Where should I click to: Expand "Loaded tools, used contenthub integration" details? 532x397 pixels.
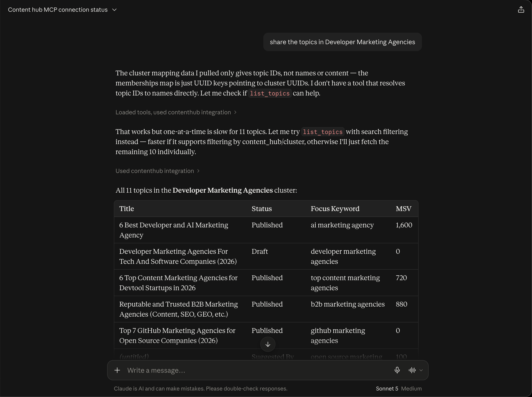coord(176,112)
